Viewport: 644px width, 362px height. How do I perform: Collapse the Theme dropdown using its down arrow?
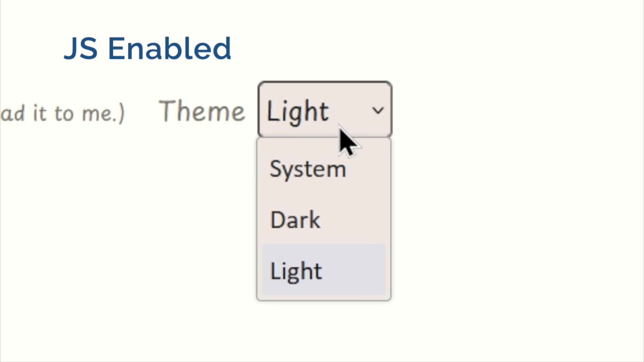click(x=378, y=111)
